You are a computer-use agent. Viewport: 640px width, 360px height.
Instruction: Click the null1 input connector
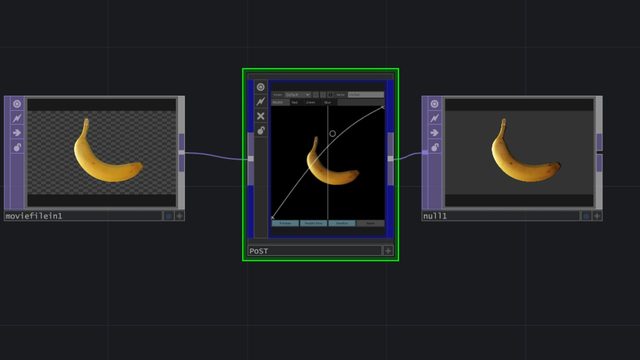(425, 153)
